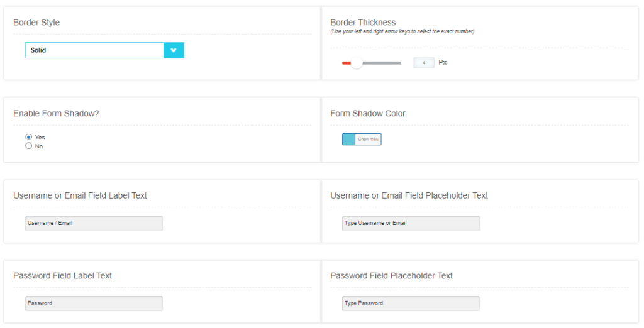Image resolution: width=644 pixels, height=328 pixels.
Task: Click the Type Username or Email placeholder field
Action: pyautogui.click(x=411, y=223)
